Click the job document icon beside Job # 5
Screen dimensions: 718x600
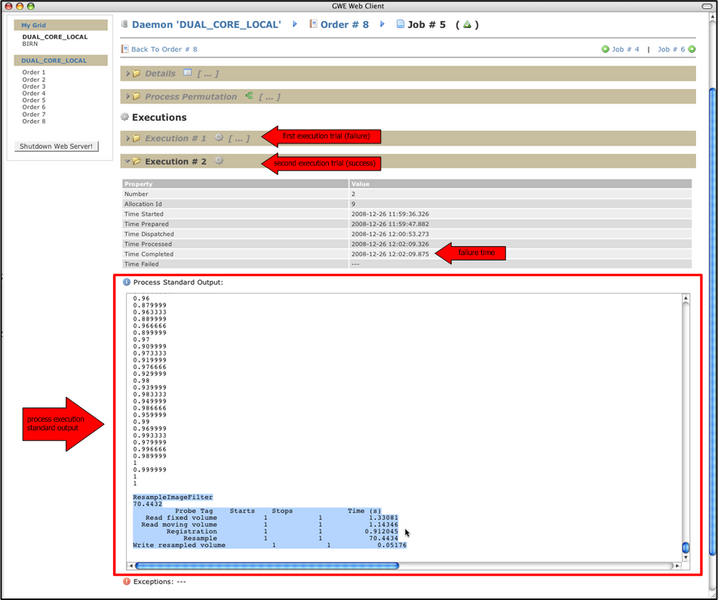point(400,24)
